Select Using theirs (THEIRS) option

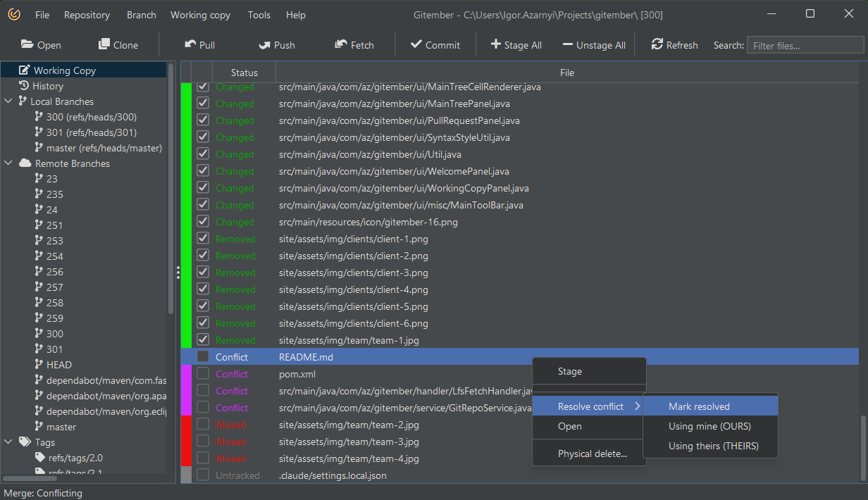[x=713, y=446]
